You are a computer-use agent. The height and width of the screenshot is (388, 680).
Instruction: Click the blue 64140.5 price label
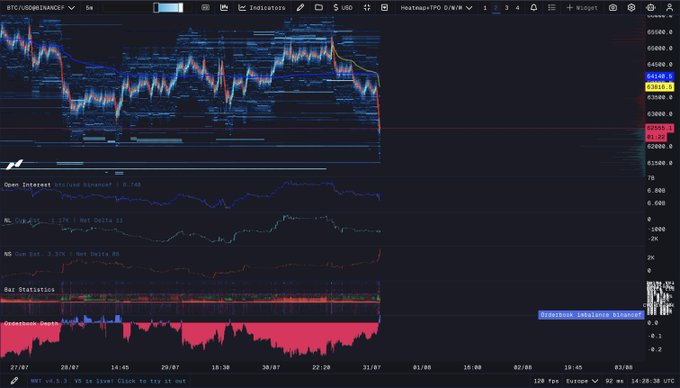[660, 76]
